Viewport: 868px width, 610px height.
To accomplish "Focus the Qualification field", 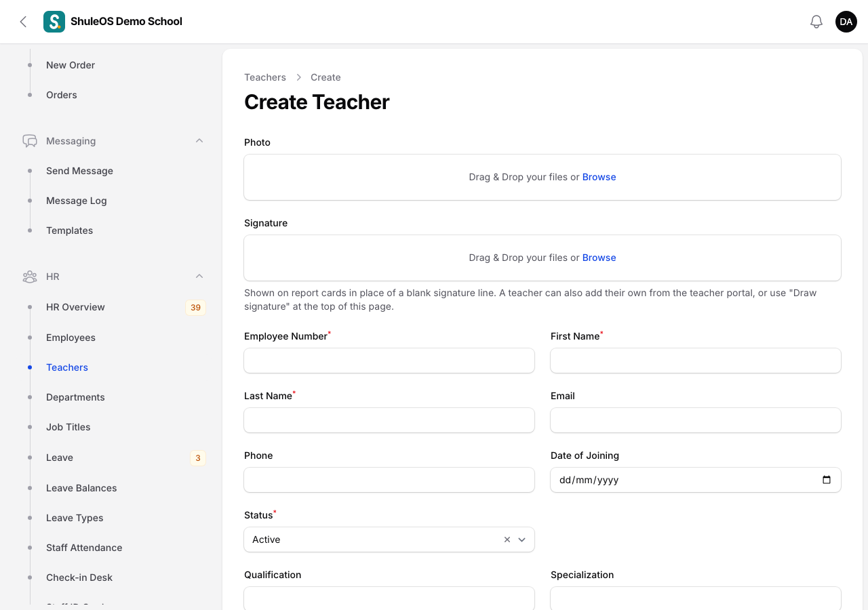I will [389, 598].
